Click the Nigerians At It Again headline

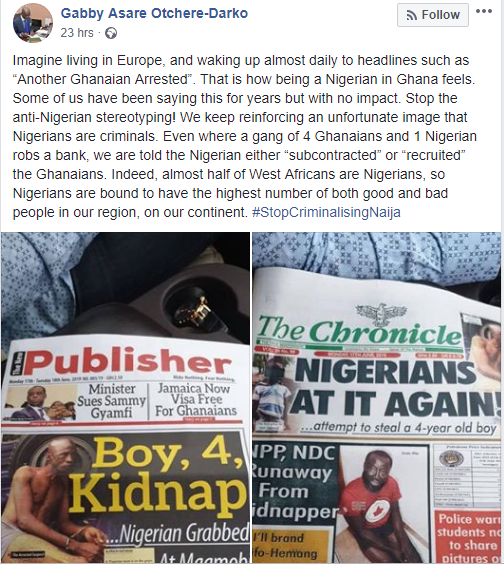[x=393, y=387]
